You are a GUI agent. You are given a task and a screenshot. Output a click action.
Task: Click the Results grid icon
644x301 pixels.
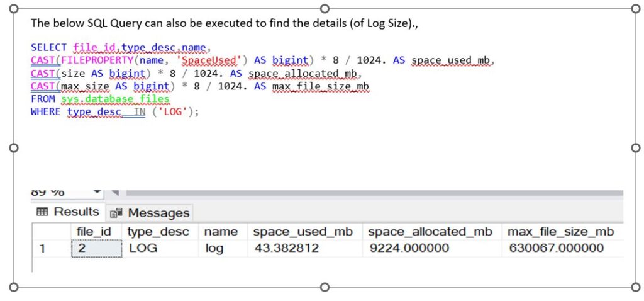(x=43, y=212)
